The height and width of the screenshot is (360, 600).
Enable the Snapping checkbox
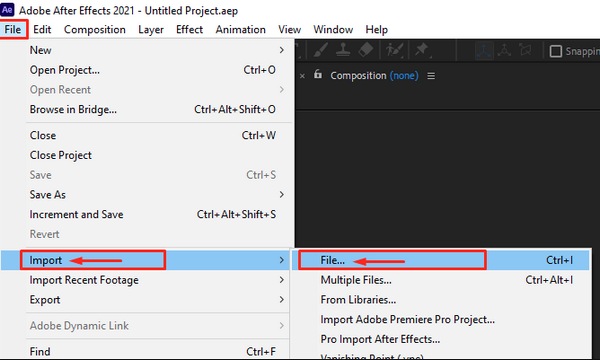555,51
